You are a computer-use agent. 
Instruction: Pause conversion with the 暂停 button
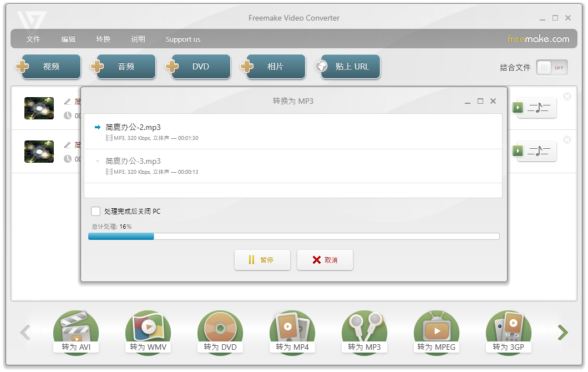[262, 259]
